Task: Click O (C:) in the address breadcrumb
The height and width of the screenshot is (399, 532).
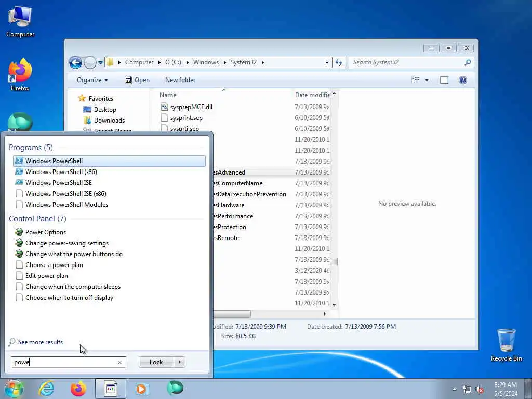Action: coord(173,62)
